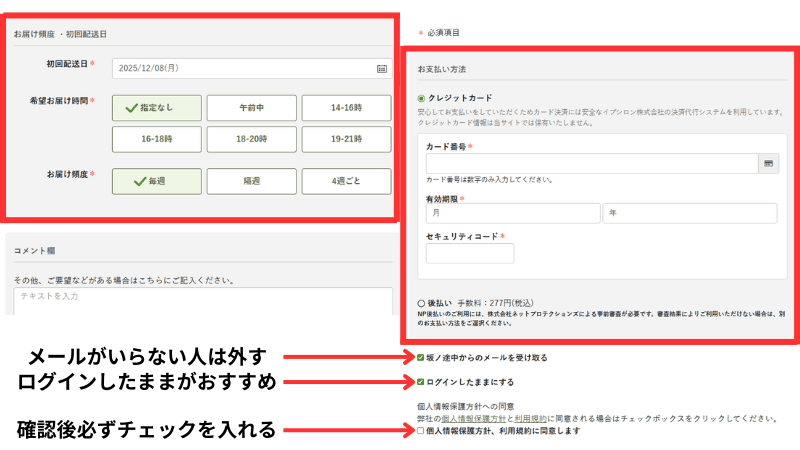Image resolution: width=800 pixels, height=450 pixels.
Task: Select 指定なし delivery time option
Action: point(157,108)
